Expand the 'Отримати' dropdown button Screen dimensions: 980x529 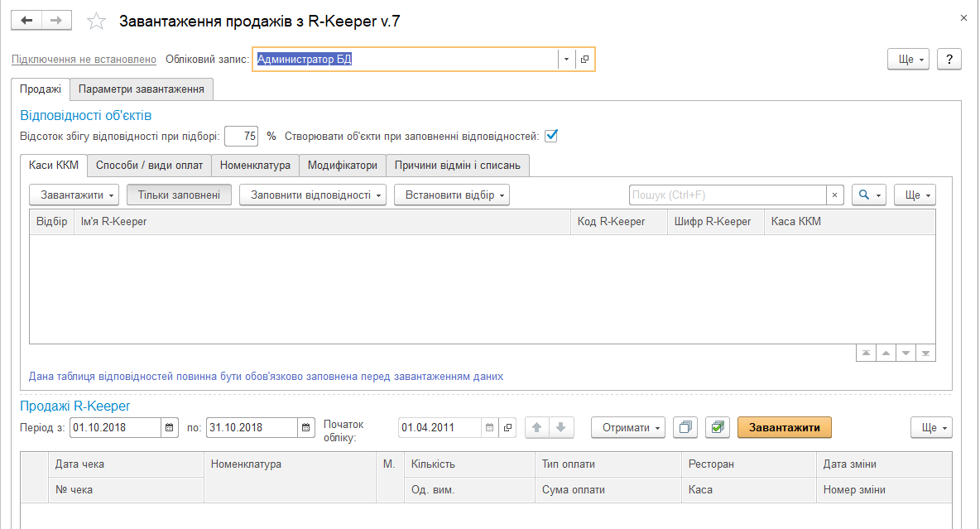coord(628,428)
